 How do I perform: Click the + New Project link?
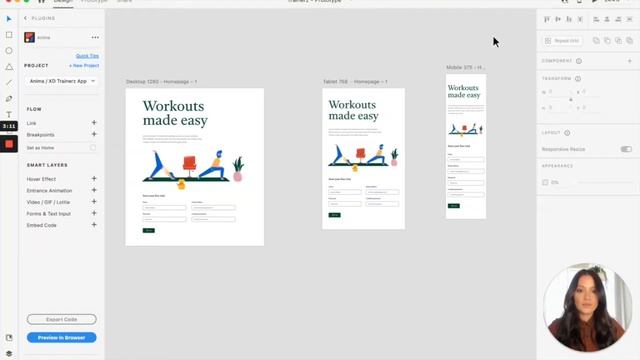click(x=84, y=66)
